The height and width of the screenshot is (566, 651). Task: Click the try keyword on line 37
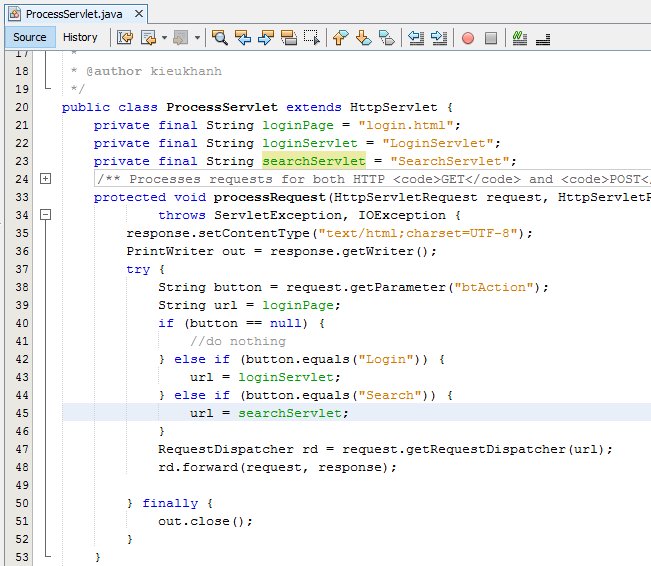tap(138, 270)
